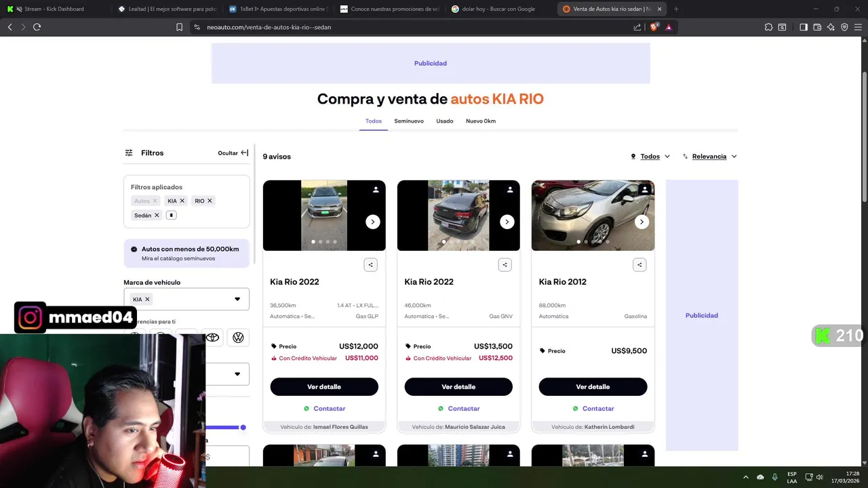This screenshot has height=488, width=868.
Task: Select the Volkswagen brand logo
Action: [238, 338]
